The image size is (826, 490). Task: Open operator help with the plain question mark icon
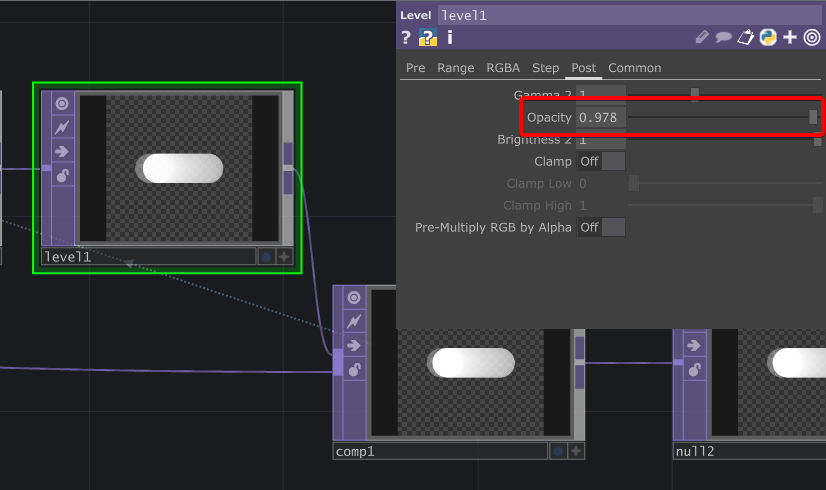(x=406, y=37)
